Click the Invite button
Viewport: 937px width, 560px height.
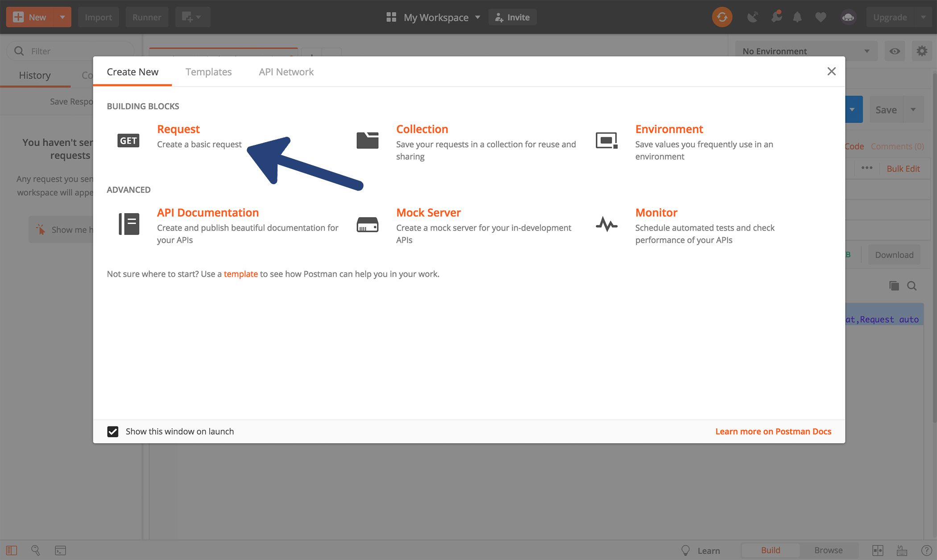coord(512,17)
